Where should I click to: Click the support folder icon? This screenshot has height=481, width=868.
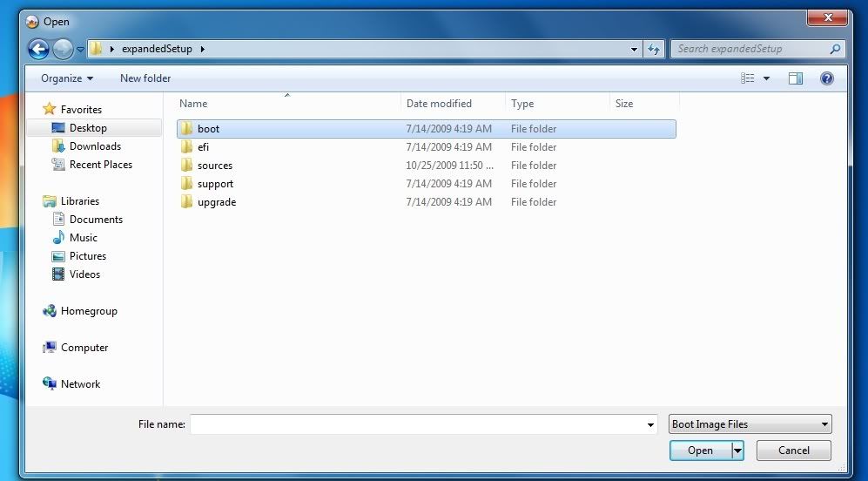(186, 183)
